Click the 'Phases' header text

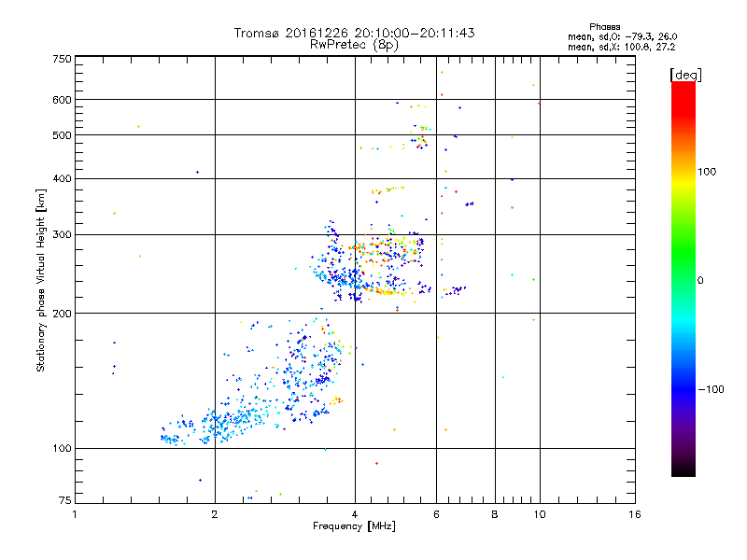point(604,27)
